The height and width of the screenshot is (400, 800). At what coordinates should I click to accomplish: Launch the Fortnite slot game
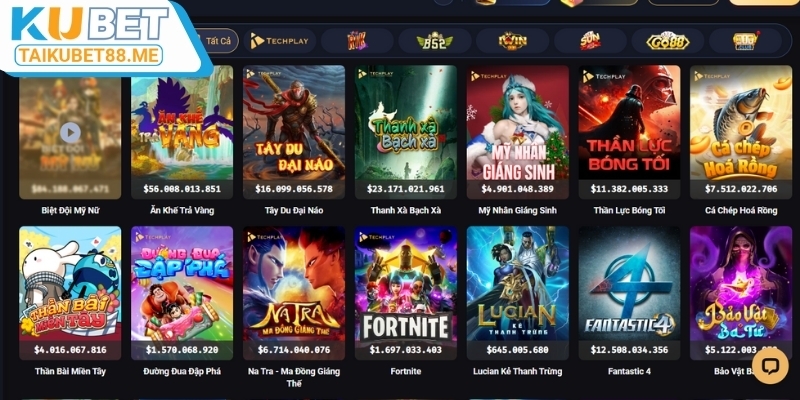406,293
